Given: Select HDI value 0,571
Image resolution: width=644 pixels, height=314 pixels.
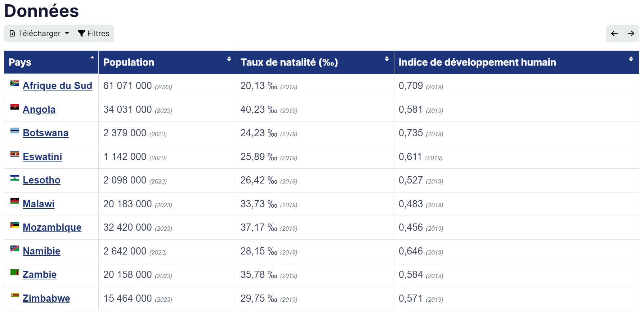Looking at the screenshot, I should (411, 298).
